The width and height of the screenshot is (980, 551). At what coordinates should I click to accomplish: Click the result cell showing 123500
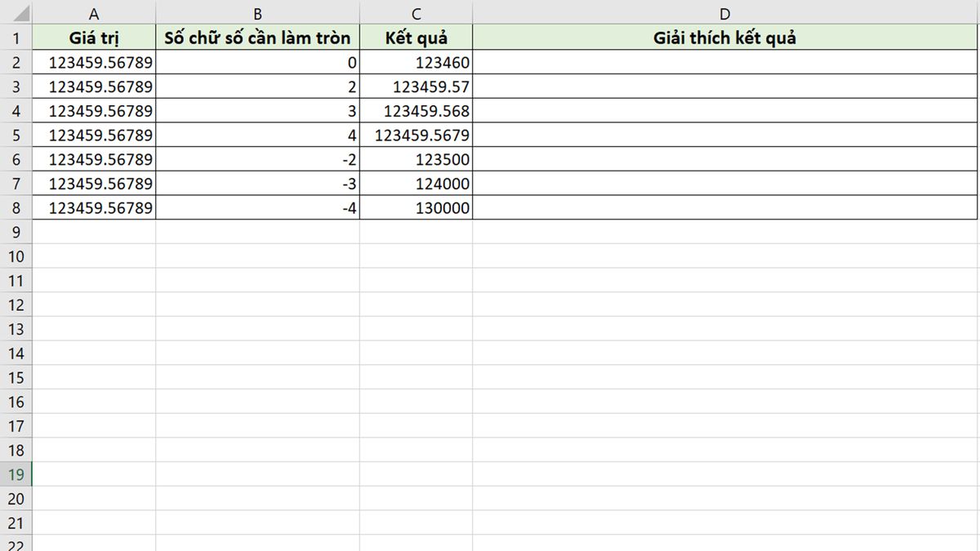coord(416,159)
